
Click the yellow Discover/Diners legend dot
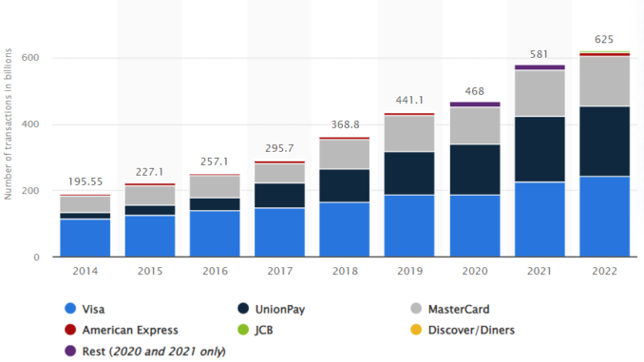[416, 330]
